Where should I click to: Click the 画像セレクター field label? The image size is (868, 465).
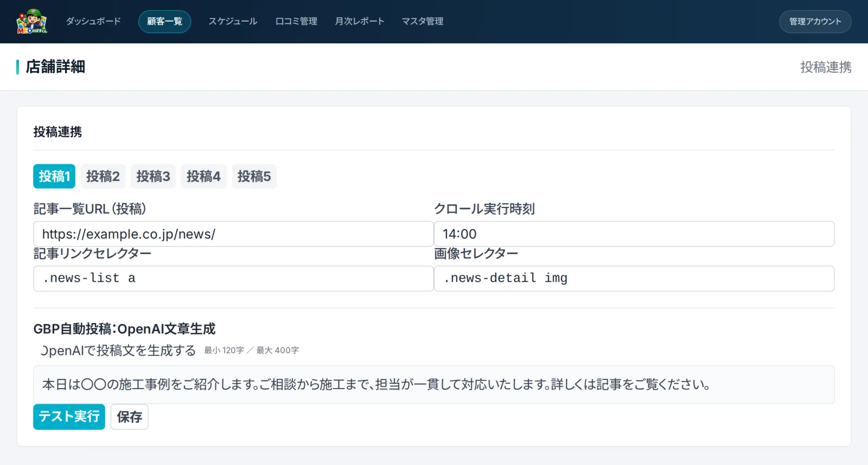(476, 253)
